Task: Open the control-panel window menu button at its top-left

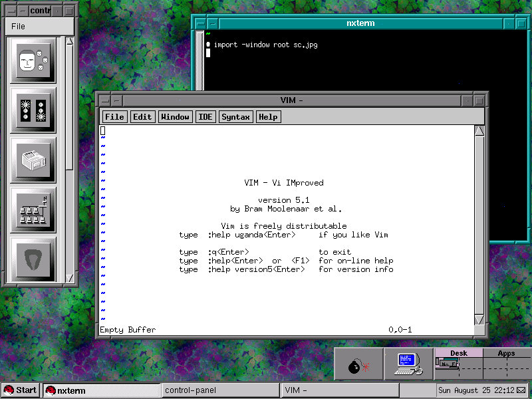Action: tap(11, 11)
